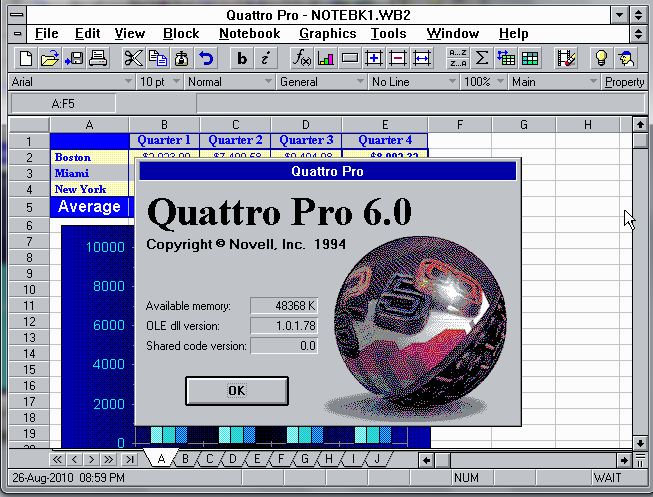Click the Slide Show filmstrip icon
The width and height of the screenshot is (653, 497).
point(566,58)
